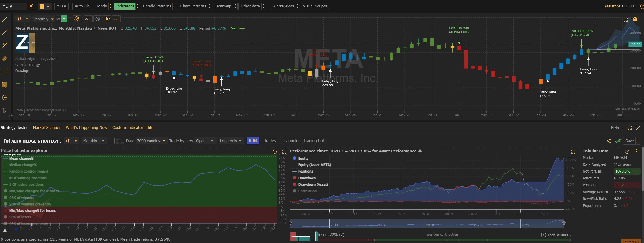The height and width of the screenshot is (243, 644).
Task: Open Save options three-dot menu
Action: click(638, 141)
